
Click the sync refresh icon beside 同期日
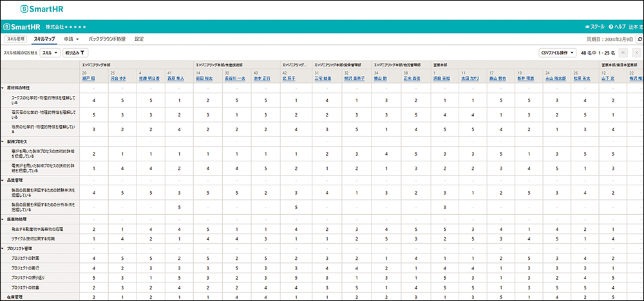click(x=639, y=39)
